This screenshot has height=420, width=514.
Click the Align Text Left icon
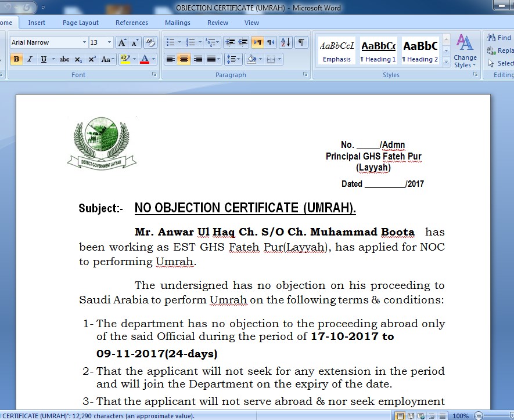click(170, 59)
